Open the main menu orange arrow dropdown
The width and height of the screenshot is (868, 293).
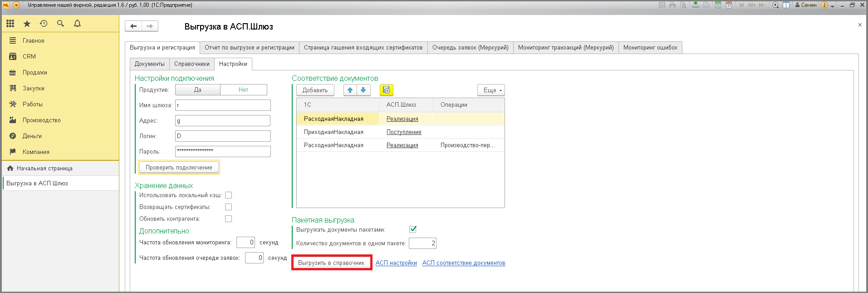point(16,5)
